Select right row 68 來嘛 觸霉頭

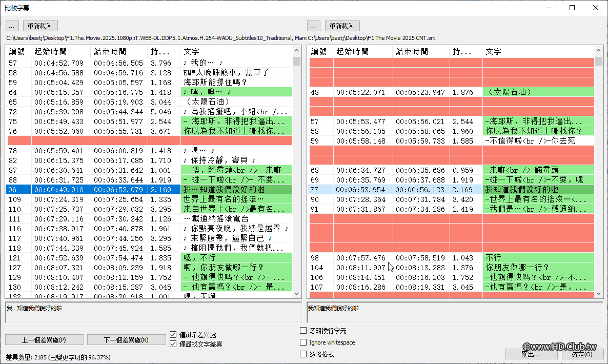[451, 170]
